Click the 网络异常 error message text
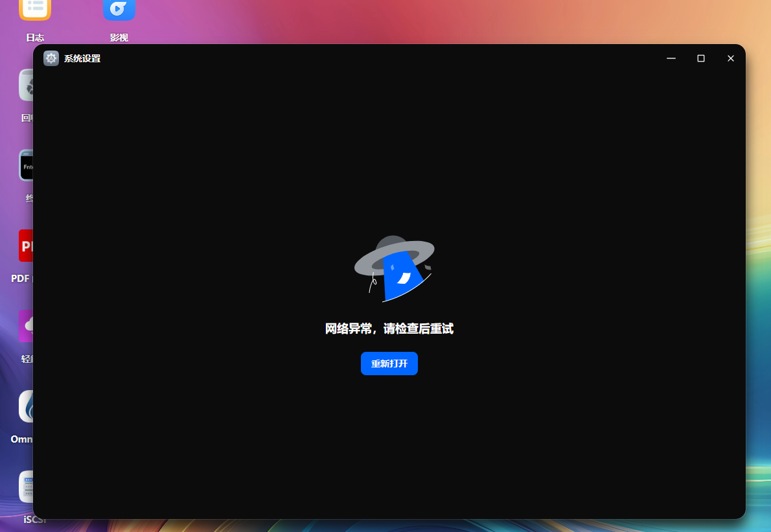The image size is (771, 532). tap(389, 329)
